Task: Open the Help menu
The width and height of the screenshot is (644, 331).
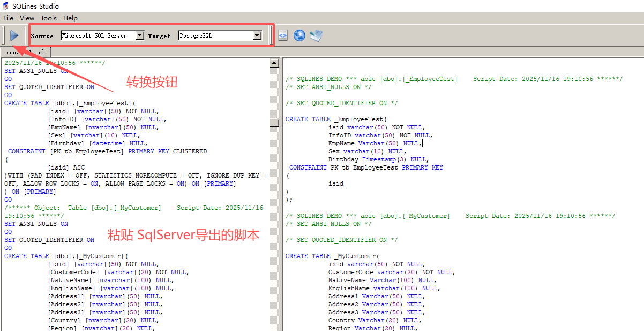Action: (70, 18)
